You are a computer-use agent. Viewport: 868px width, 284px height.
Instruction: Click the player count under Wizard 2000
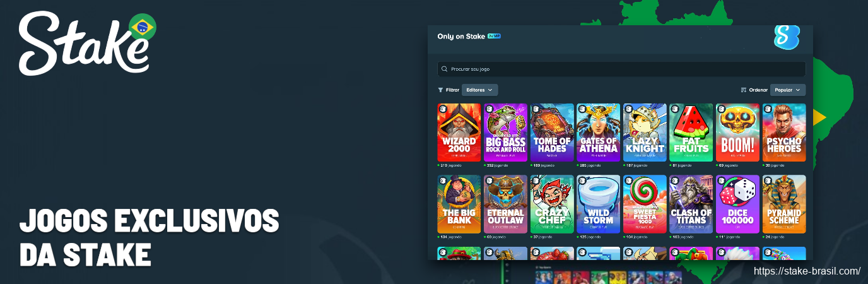pos(450,165)
